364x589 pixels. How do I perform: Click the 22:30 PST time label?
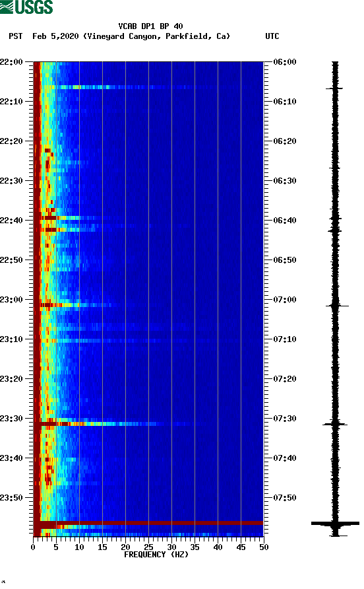(x=11, y=181)
